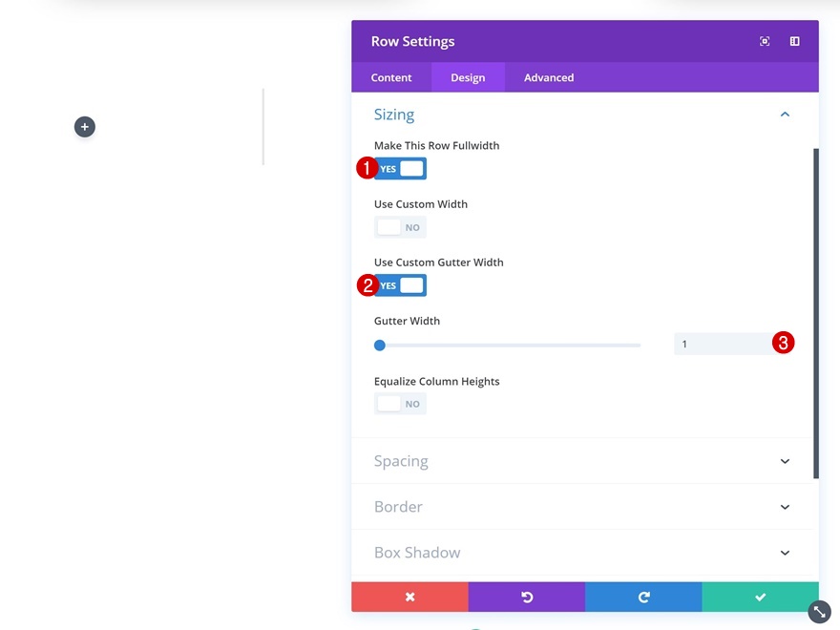
Task: Open the modal preview toggle icon
Action: point(765,41)
